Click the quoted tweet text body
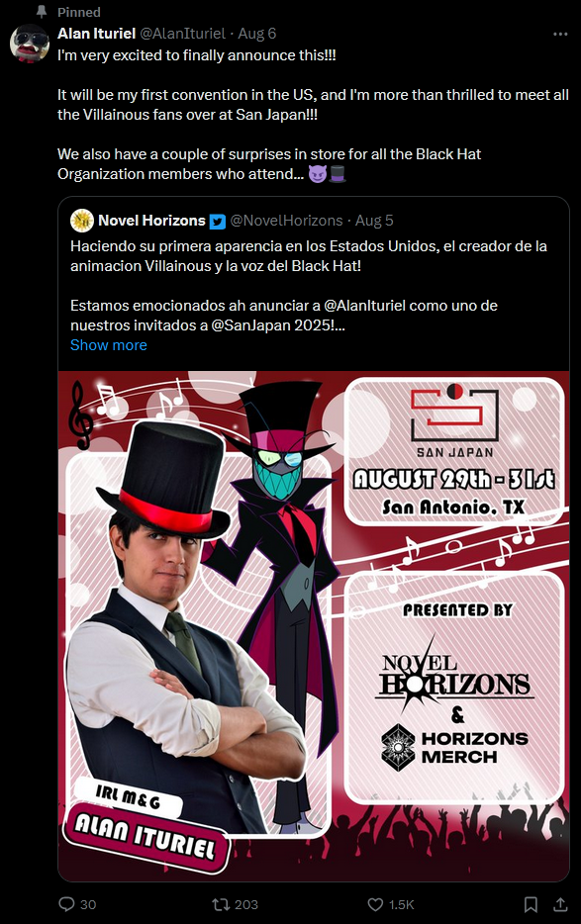Screen dimensions: 581x924 pos(309,286)
